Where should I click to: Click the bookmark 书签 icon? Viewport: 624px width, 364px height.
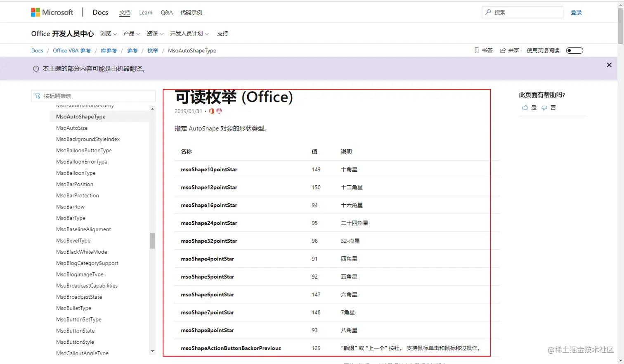(x=477, y=50)
